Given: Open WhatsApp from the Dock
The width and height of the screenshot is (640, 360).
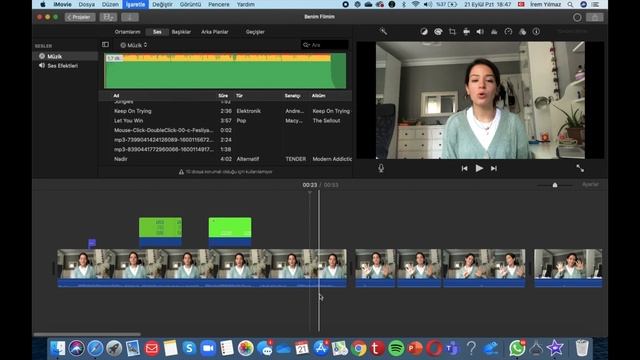Looking at the screenshot, I should (517, 348).
